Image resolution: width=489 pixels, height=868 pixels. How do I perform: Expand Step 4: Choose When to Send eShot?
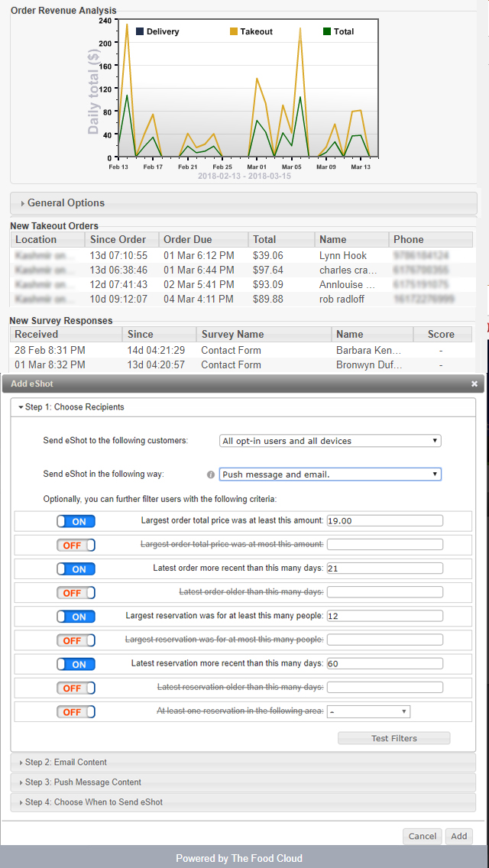[93, 802]
